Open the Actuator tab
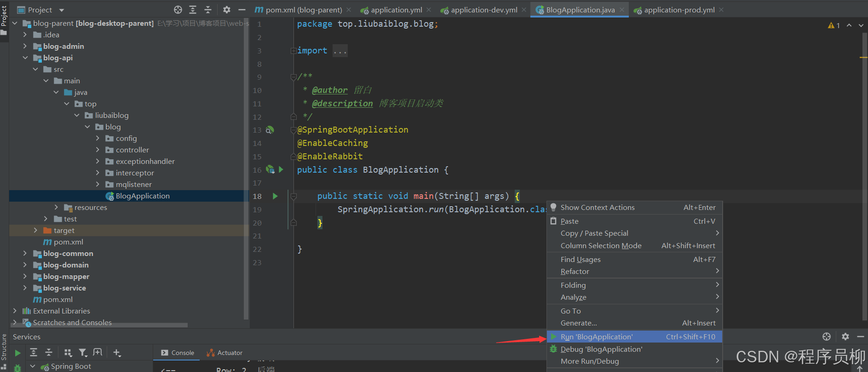Viewport: 868px width, 372px height. pos(224,353)
